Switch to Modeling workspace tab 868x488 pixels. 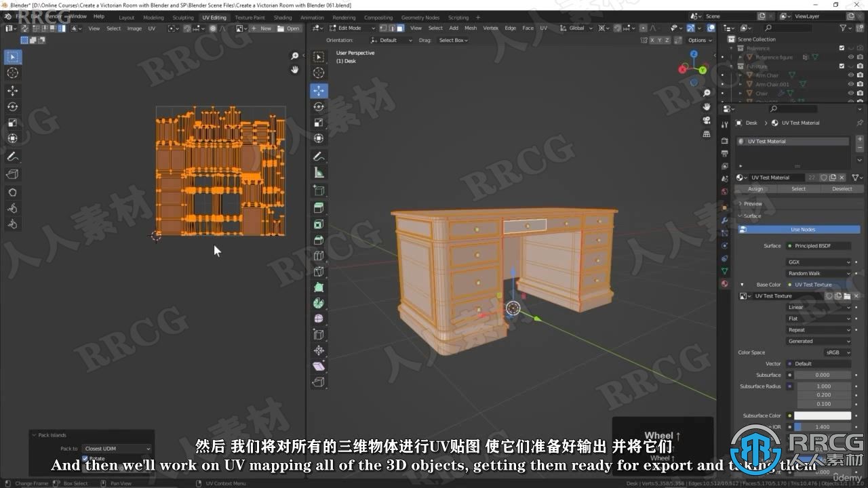(x=153, y=17)
